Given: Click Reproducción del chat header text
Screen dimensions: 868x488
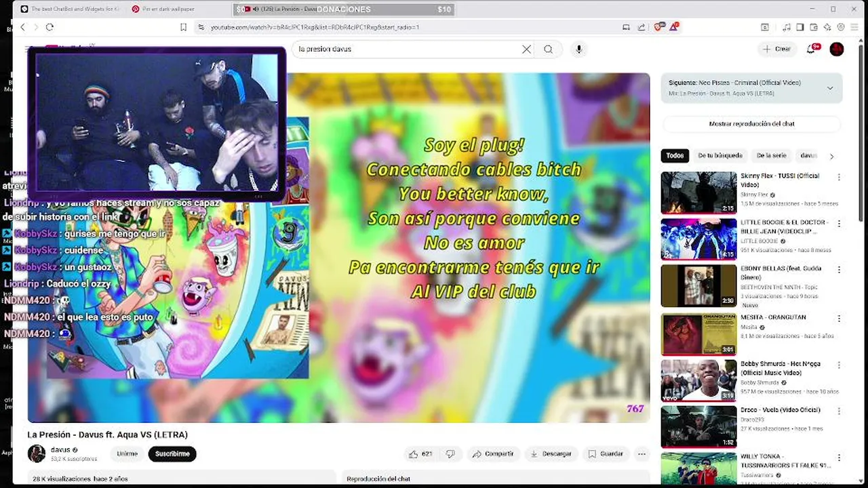Looking at the screenshot, I should click(x=378, y=479).
